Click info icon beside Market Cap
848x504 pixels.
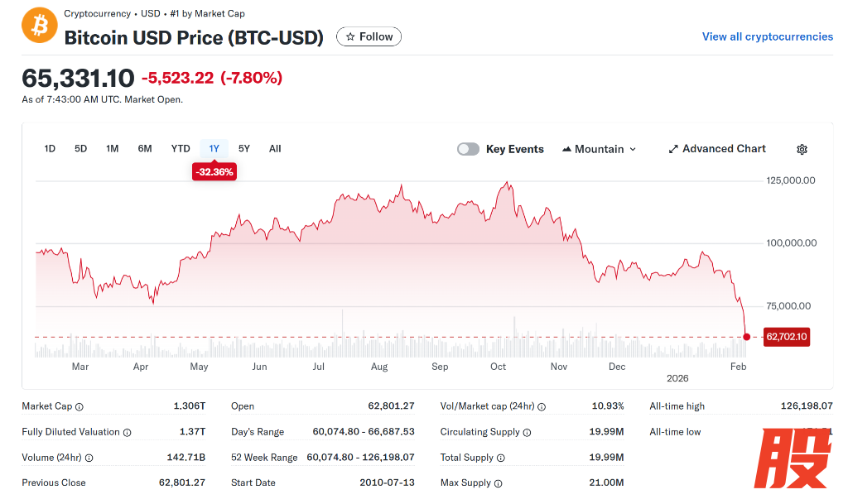[x=79, y=407]
